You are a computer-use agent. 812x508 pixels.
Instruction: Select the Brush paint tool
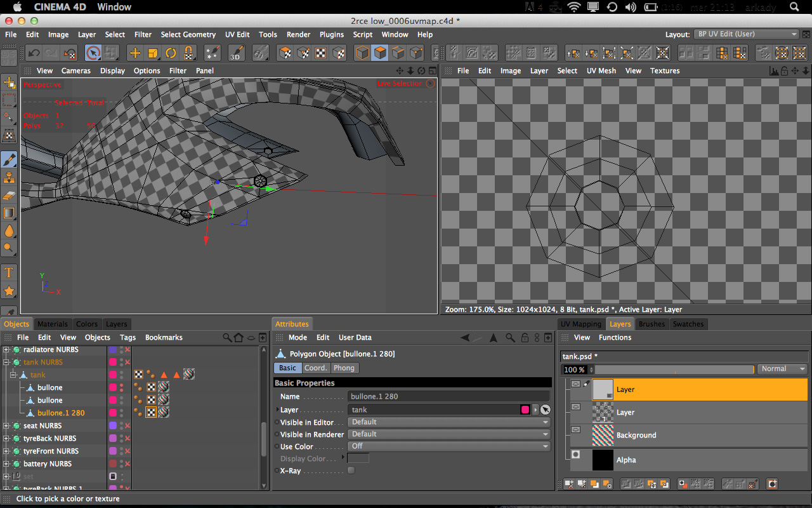tap(9, 159)
